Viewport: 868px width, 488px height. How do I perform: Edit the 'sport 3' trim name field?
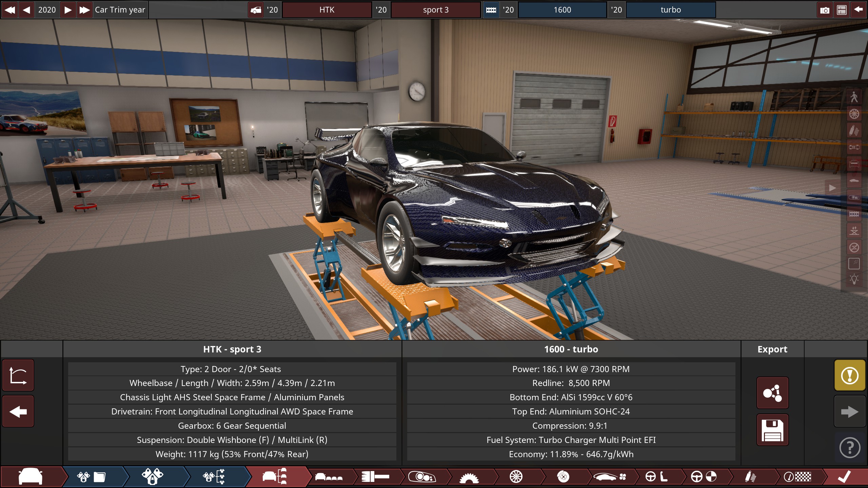[436, 10]
